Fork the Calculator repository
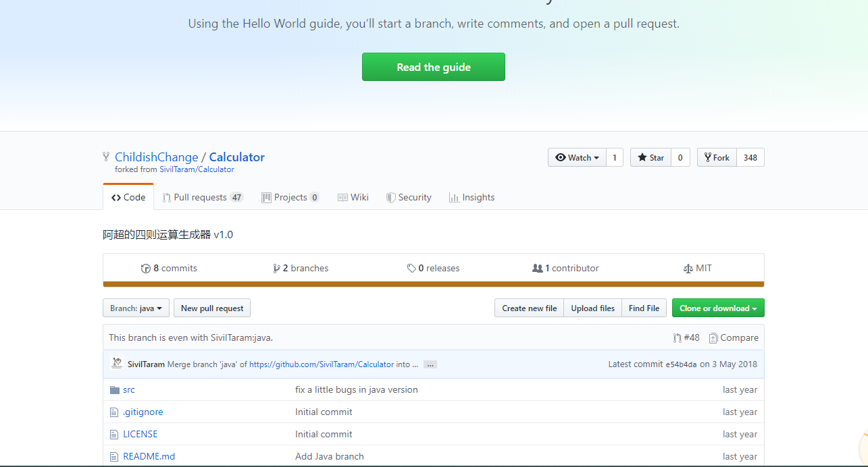 tap(717, 157)
